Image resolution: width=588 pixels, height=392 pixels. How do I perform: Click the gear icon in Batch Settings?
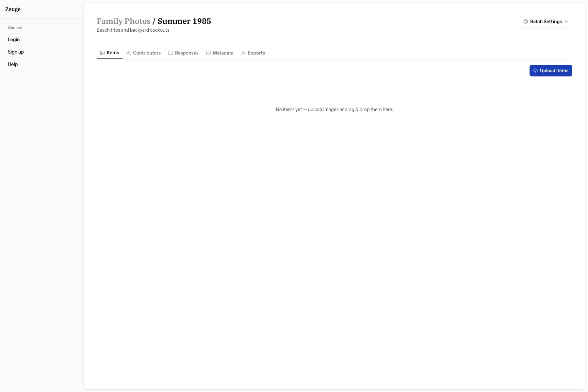click(525, 22)
